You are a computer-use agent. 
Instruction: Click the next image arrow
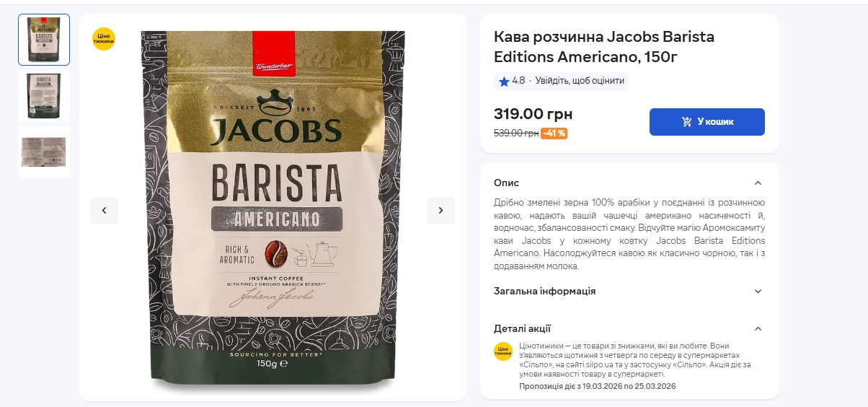click(x=440, y=211)
